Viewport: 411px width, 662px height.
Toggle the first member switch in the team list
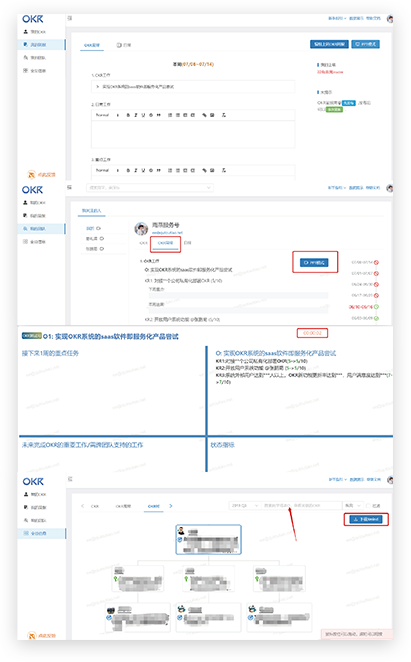coord(98,228)
